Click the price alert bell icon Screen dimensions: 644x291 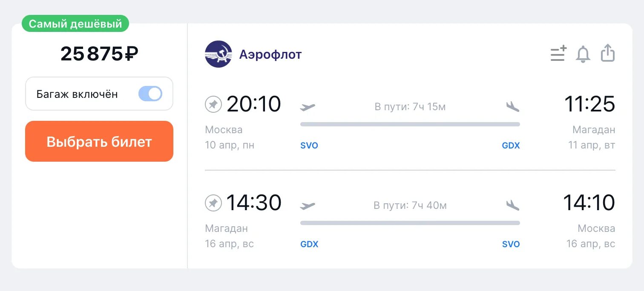point(583,54)
